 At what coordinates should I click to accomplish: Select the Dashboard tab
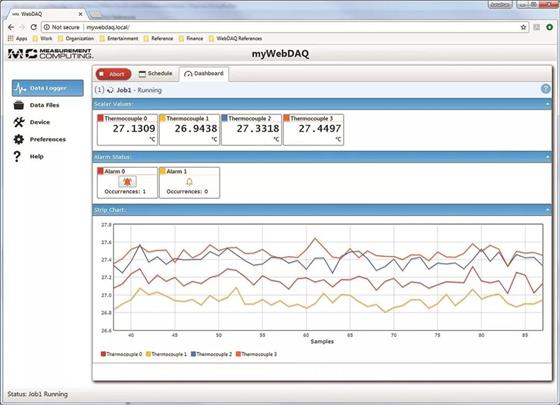tap(204, 74)
